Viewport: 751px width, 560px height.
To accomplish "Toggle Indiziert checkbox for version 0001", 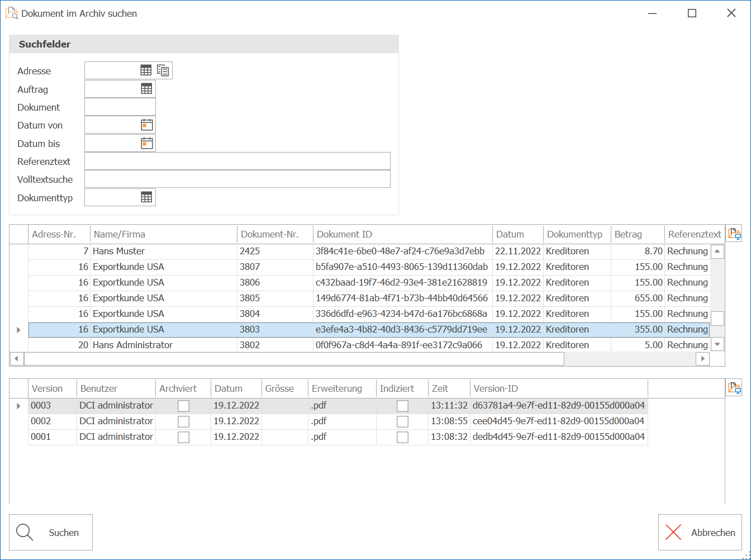I will click(402, 437).
